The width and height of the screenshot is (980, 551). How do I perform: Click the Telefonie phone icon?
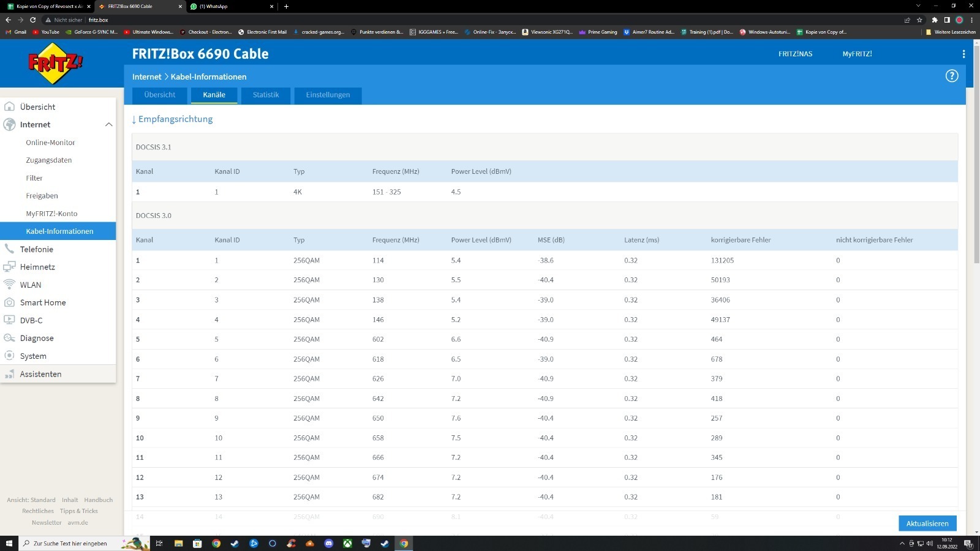pyautogui.click(x=9, y=249)
